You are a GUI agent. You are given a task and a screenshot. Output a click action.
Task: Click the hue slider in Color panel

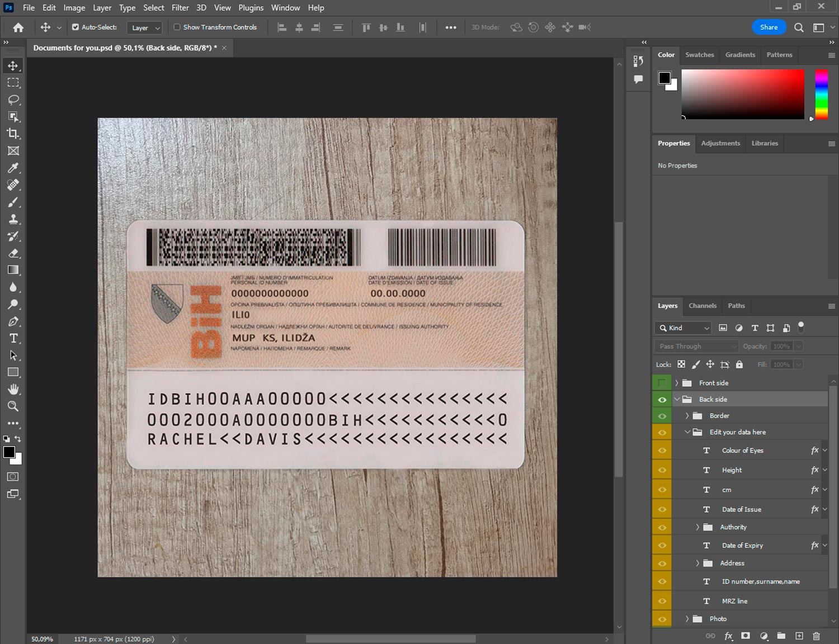(x=821, y=94)
